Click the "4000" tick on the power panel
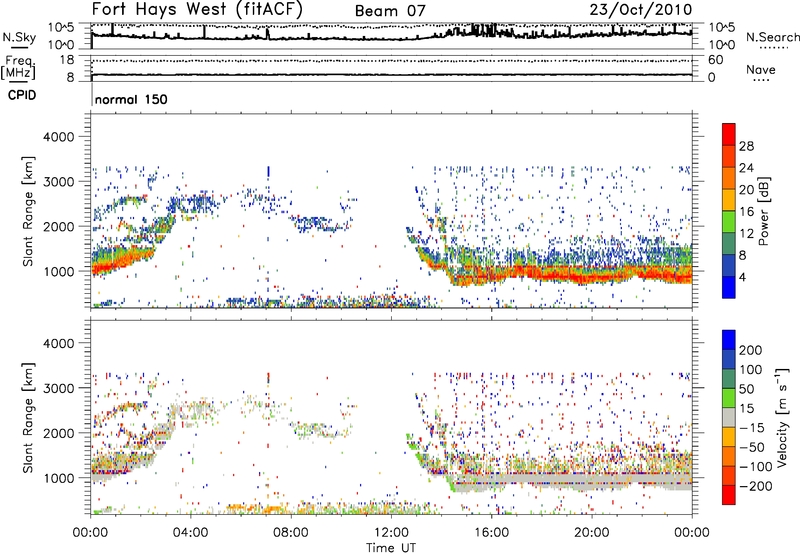The image size is (800, 554). [58, 137]
